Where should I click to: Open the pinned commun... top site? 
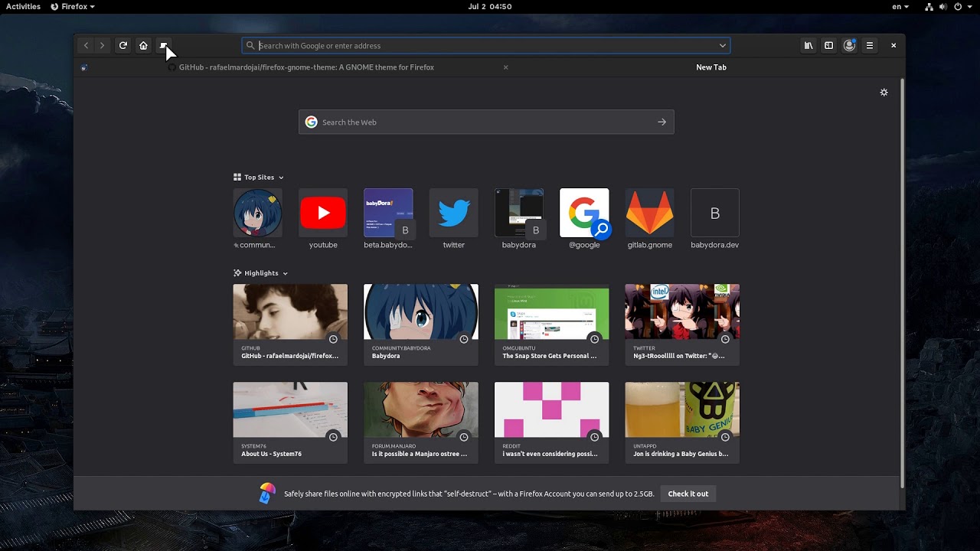click(x=258, y=219)
